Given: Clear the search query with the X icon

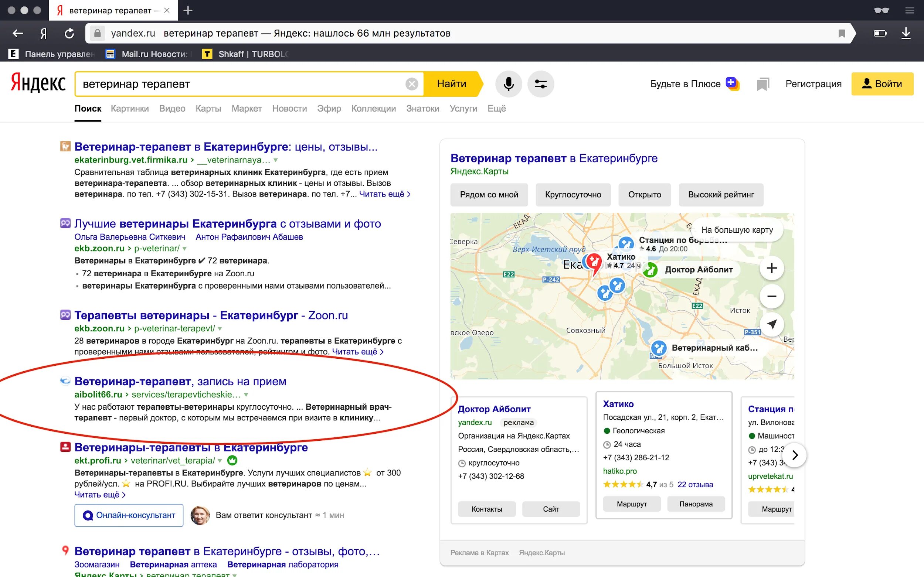Looking at the screenshot, I should (412, 84).
